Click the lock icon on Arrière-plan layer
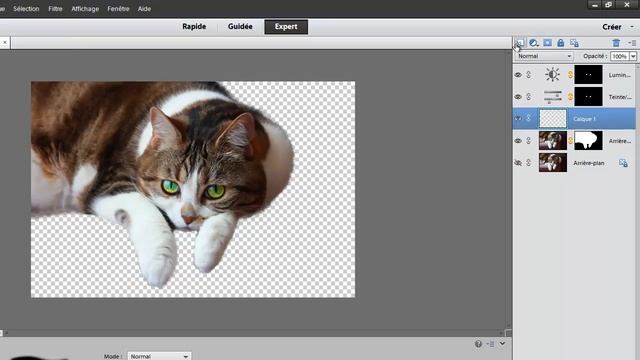The height and width of the screenshot is (360, 640). pyautogui.click(x=623, y=163)
